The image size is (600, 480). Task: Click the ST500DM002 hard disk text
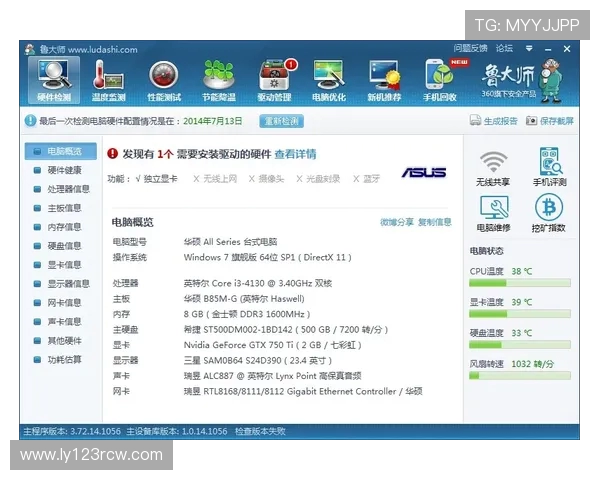285,330
